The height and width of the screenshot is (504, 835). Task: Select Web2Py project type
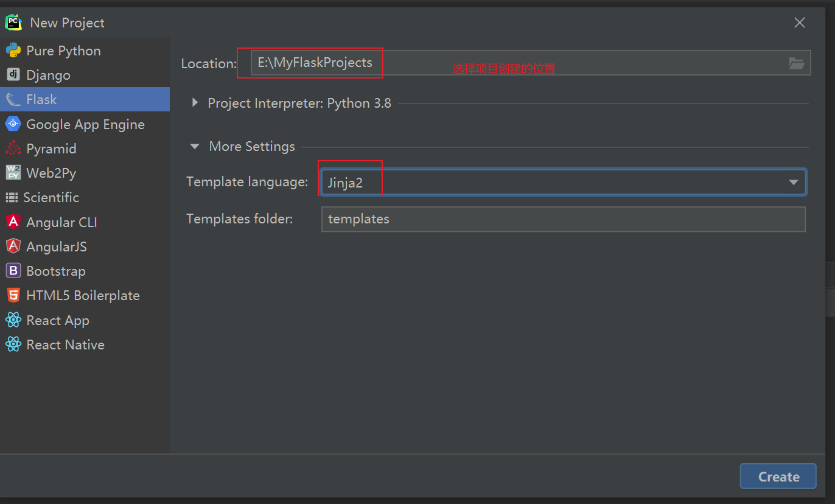(85, 173)
